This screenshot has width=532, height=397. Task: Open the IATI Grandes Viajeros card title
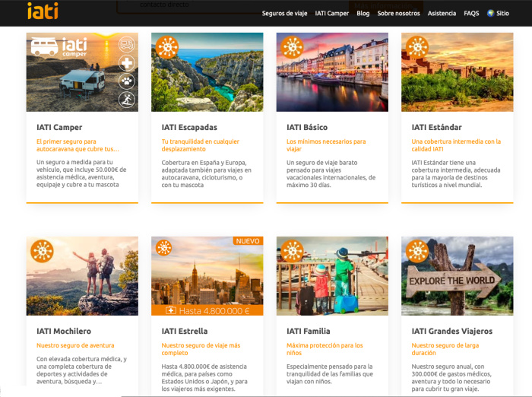[x=452, y=331]
